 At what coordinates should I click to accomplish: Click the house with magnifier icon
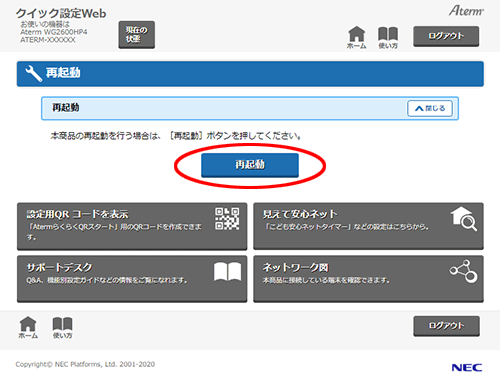[x=464, y=219]
